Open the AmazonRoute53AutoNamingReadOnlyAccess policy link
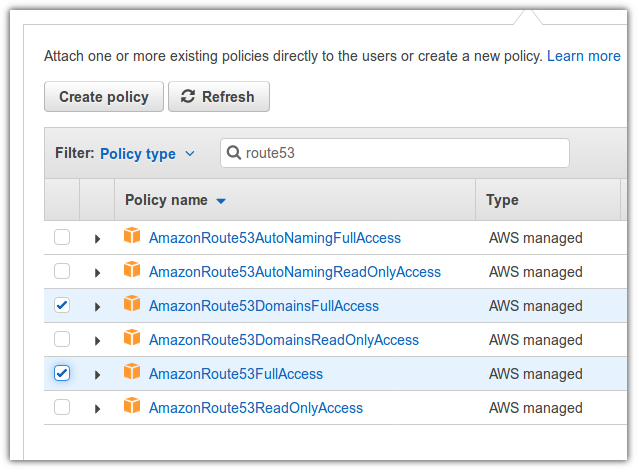Screen dimensions: 639x472 (295, 272)
